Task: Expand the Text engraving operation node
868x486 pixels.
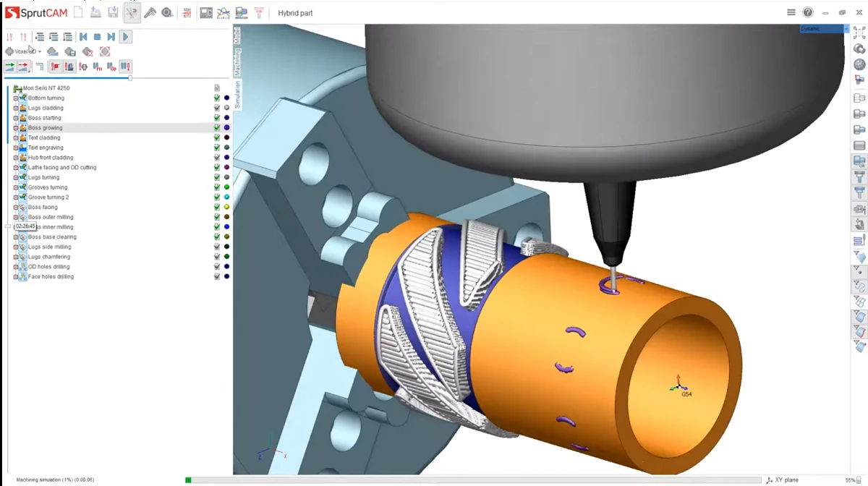Action: pos(16,148)
